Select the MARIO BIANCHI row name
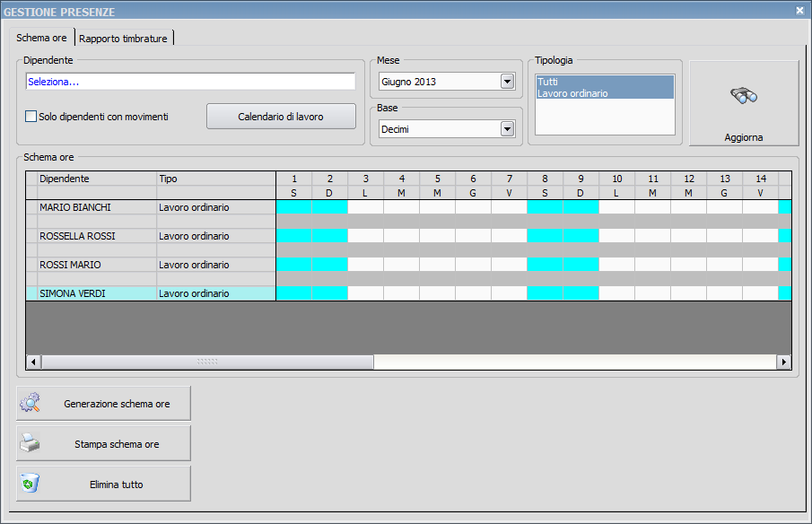Image resolution: width=812 pixels, height=524 pixels. point(75,207)
